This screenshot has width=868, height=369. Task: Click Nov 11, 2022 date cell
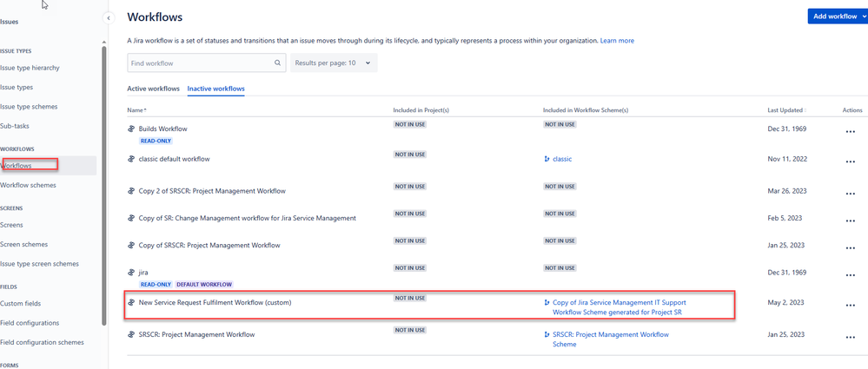786,159
